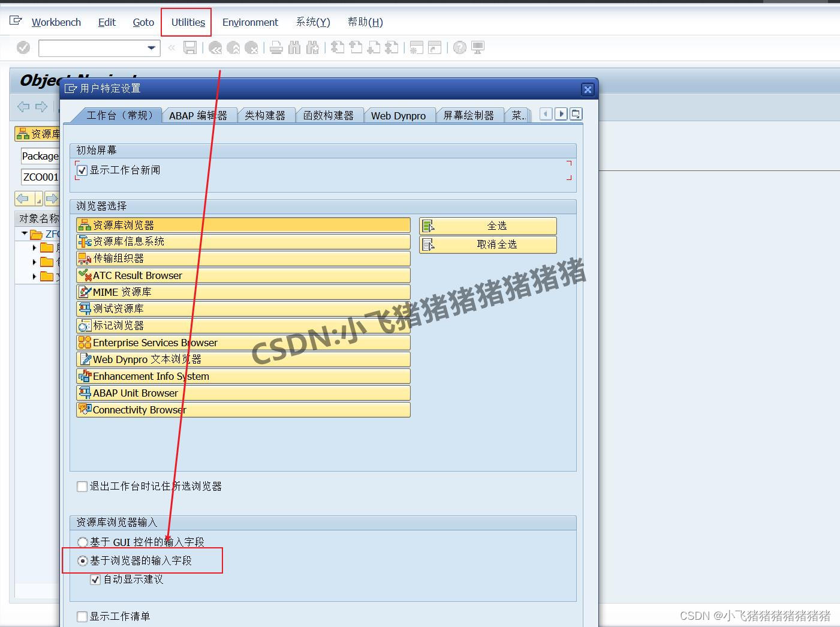Open the 系统(Y) menu

[x=313, y=22]
